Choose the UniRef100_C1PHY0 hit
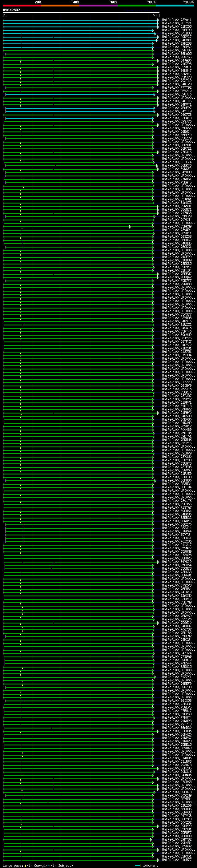Image resolution: width=197 pixels, height=868 pixels. [x=177, y=413]
